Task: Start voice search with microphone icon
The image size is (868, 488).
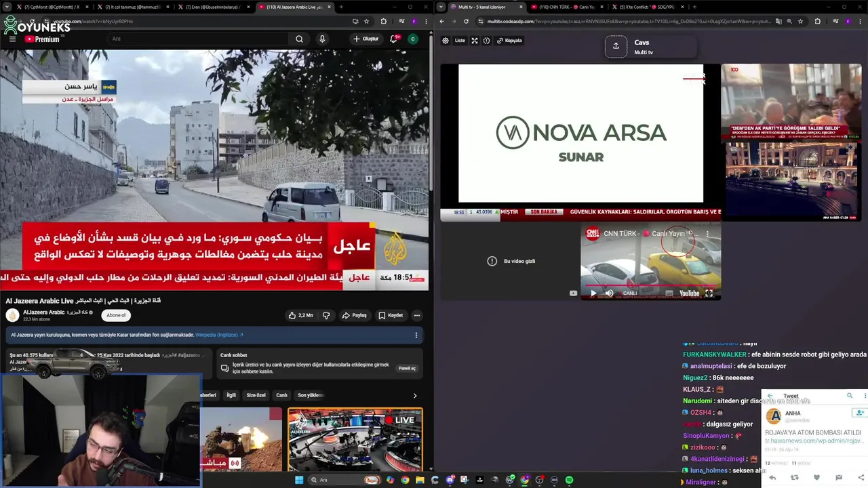Action: pos(322,39)
